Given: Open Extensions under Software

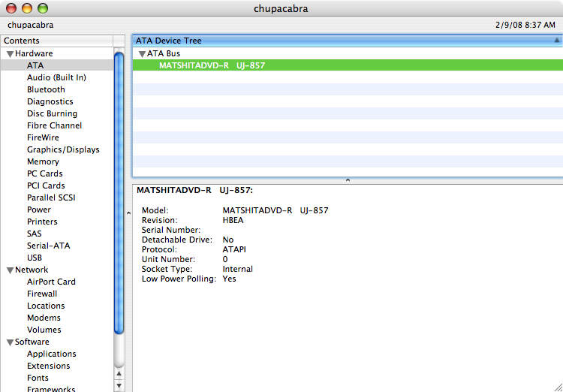Looking at the screenshot, I should click(49, 366).
